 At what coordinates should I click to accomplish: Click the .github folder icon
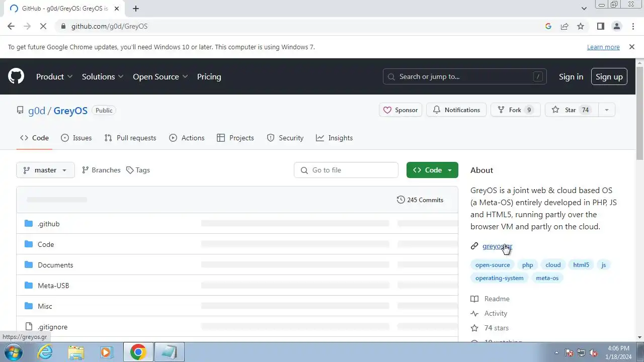tap(29, 224)
